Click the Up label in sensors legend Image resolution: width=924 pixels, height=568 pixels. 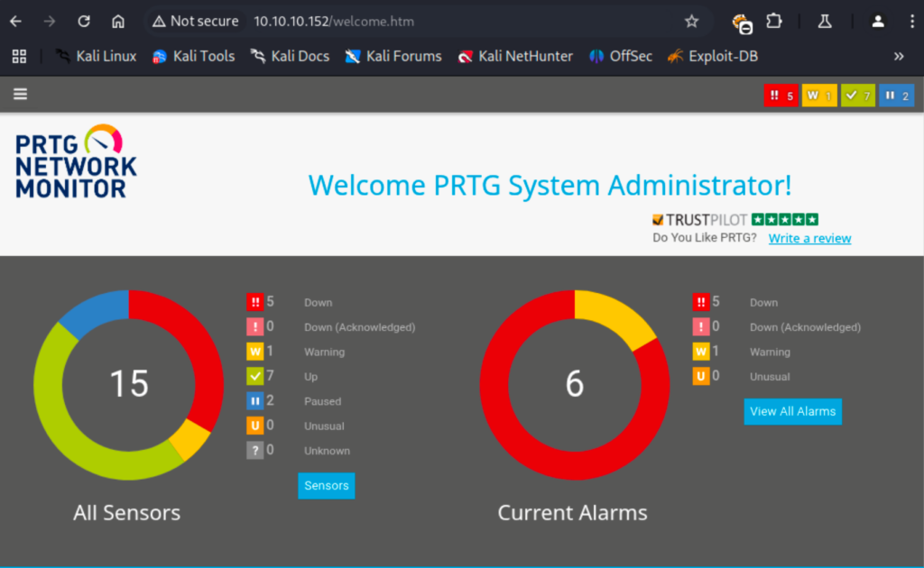(x=310, y=377)
